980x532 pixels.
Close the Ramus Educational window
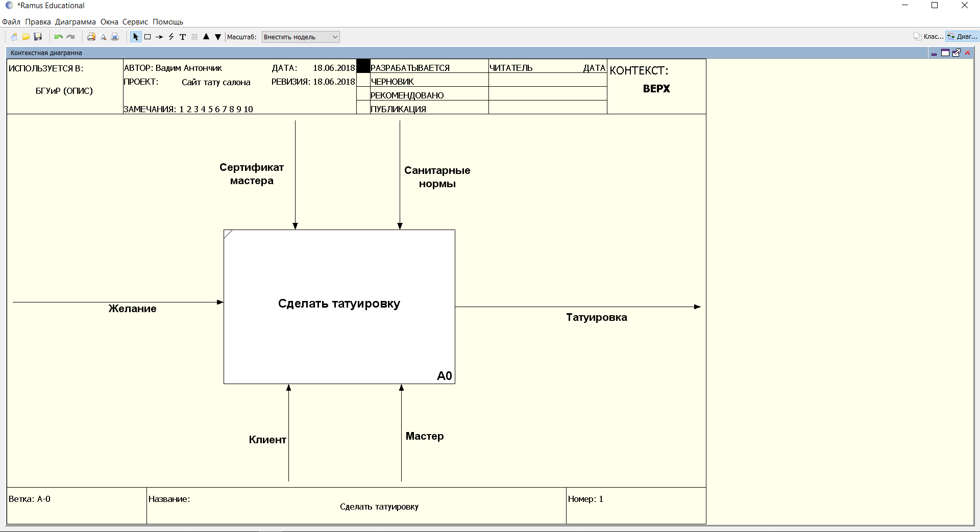(x=965, y=5)
